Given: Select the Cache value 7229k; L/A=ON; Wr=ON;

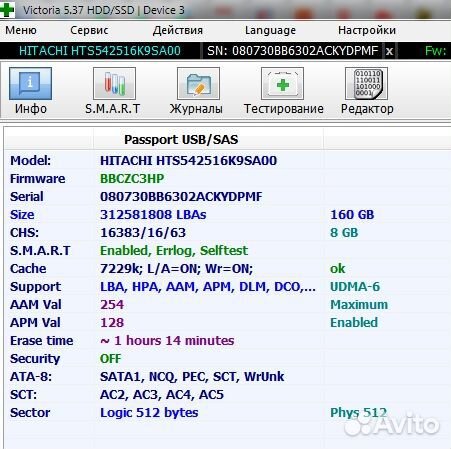Looking at the screenshot, I should click(176, 269).
